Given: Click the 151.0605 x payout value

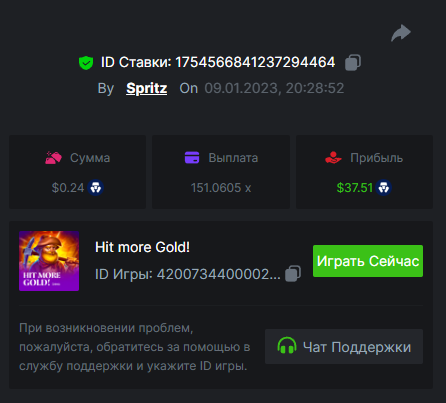Looking at the screenshot, I should 221,188.
